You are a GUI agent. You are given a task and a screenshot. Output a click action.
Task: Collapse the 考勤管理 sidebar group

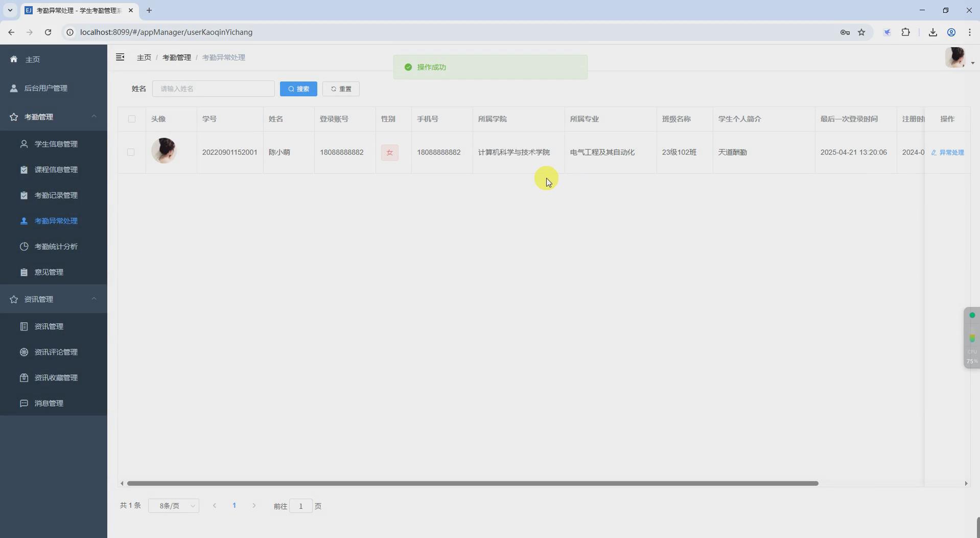point(54,117)
